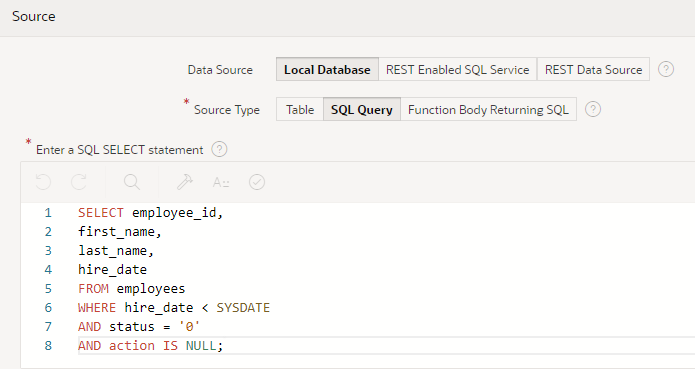Viewport: 695px width, 369px height.
Task: Show help for Enter a SQL SELECT statement
Action: click(219, 149)
